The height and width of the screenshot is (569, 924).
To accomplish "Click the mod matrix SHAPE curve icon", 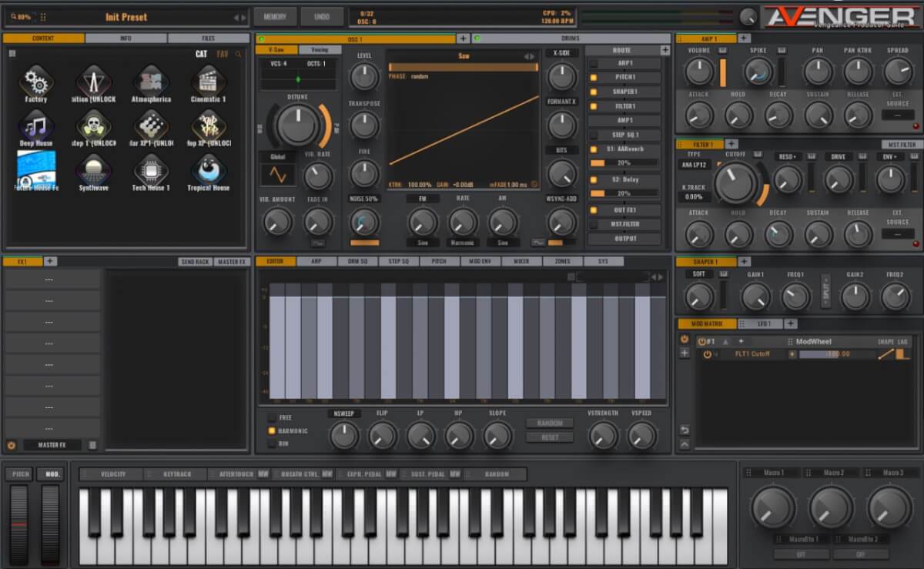I will point(885,354).
